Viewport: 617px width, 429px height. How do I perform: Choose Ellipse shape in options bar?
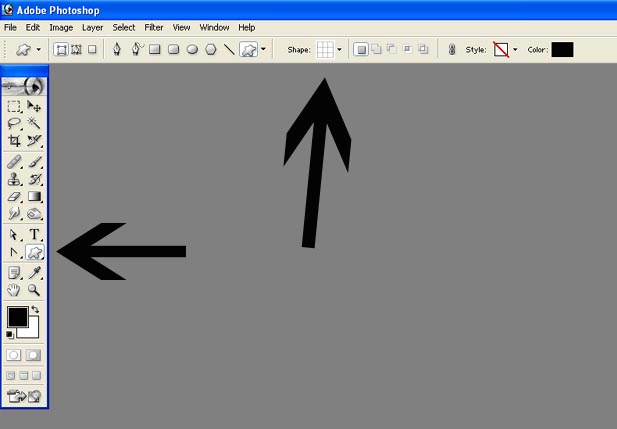(x=192, y=49)
